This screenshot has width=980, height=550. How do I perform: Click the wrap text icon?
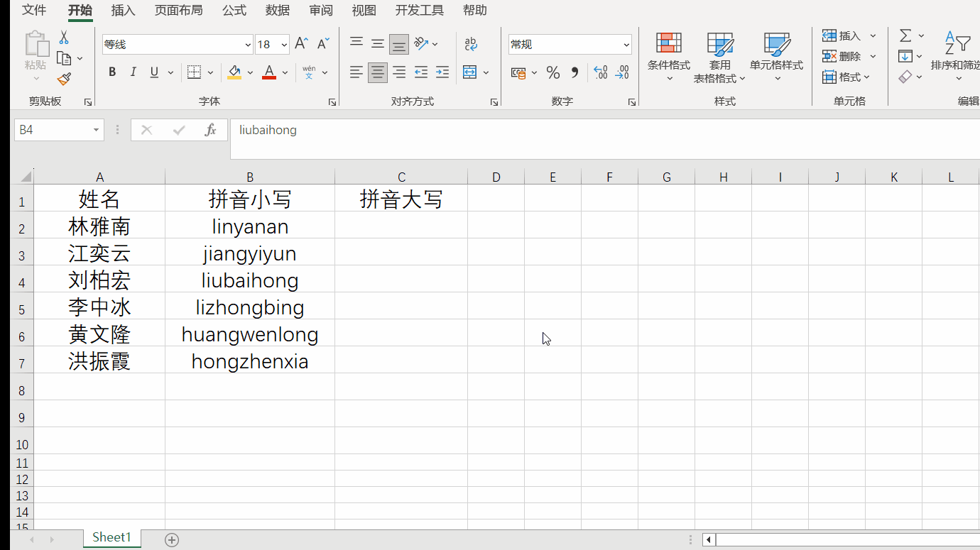pyautogui.click(x=471, y=44)
